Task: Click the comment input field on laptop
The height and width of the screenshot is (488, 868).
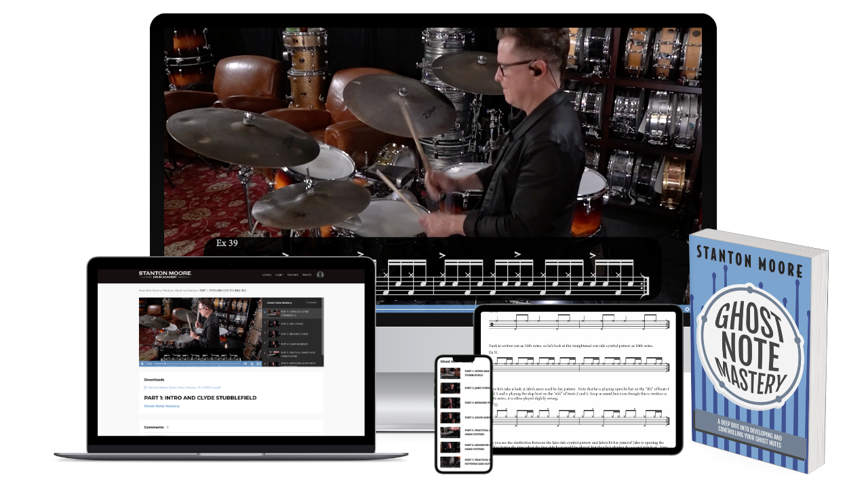Action: click(231, 434)
